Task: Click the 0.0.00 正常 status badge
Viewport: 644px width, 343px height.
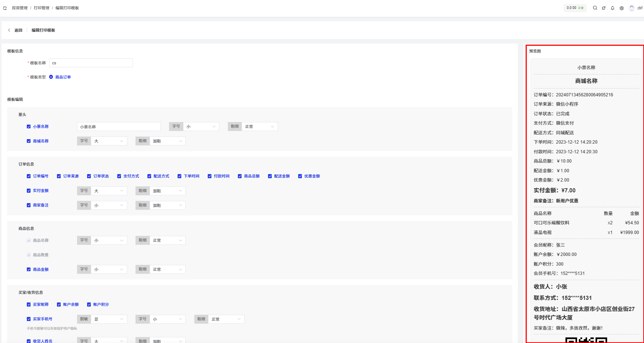Action: click(x=575, y=8)
